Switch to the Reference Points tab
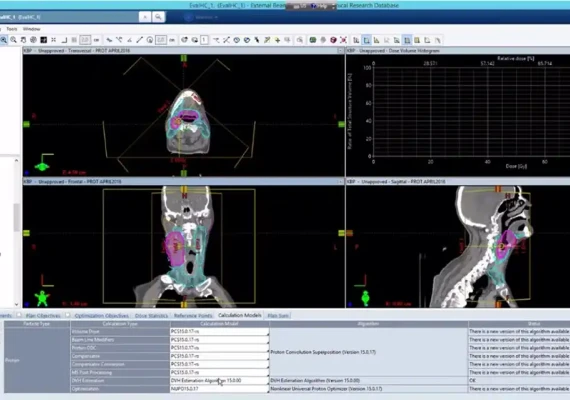This screenshot has width=570, height=400. pos(193,315)
